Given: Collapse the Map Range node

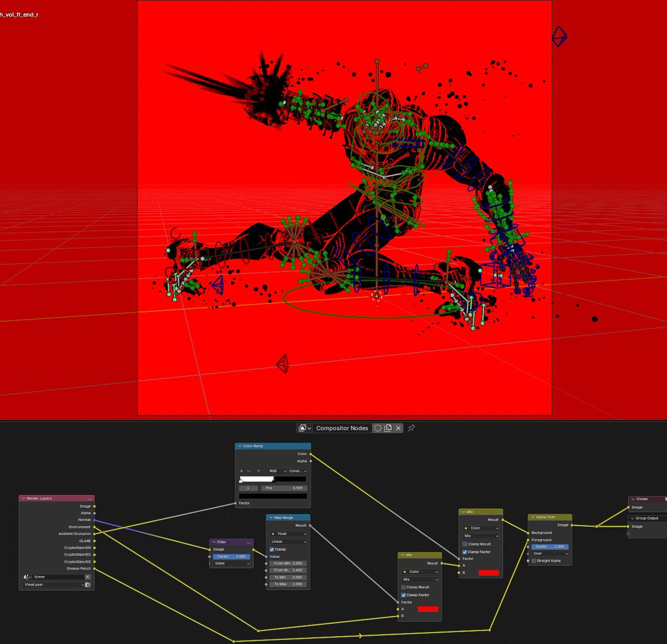Looking at the screenshot, I should [x=271, y=518].
